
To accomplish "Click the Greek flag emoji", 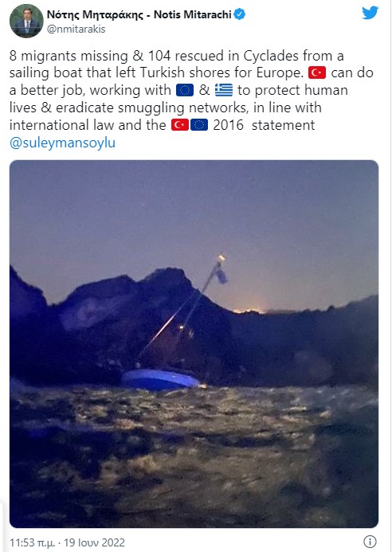I will pyautogui.click(x=224, y=90).
